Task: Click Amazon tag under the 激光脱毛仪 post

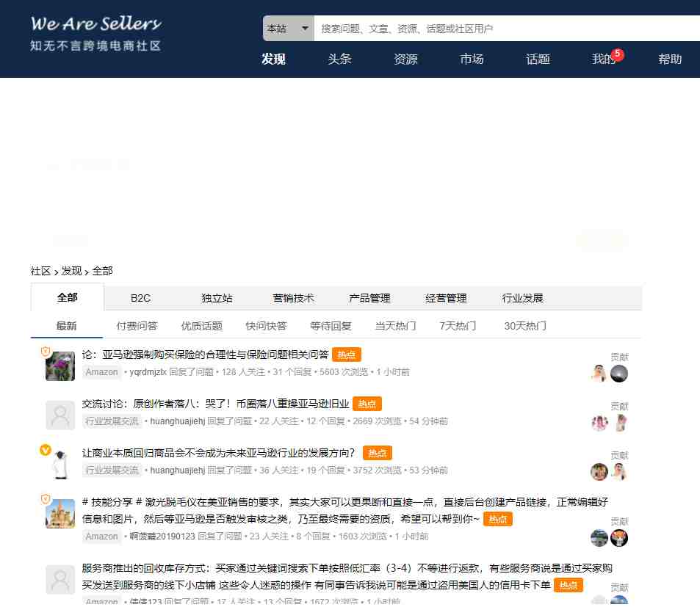Action: [x=102, y=536]
